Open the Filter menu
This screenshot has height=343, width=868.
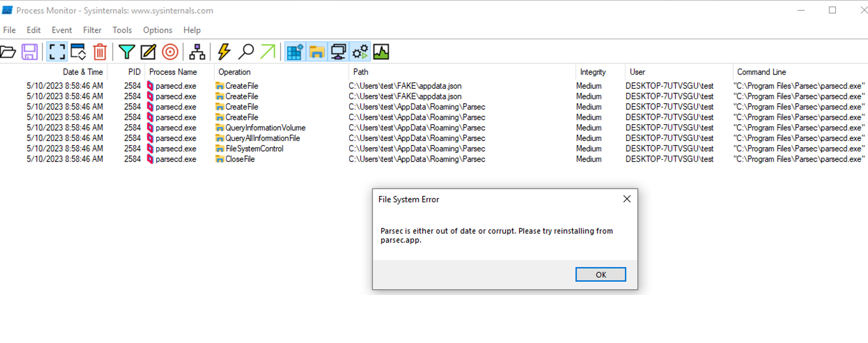pyautogui.click(x=92, y=30)
